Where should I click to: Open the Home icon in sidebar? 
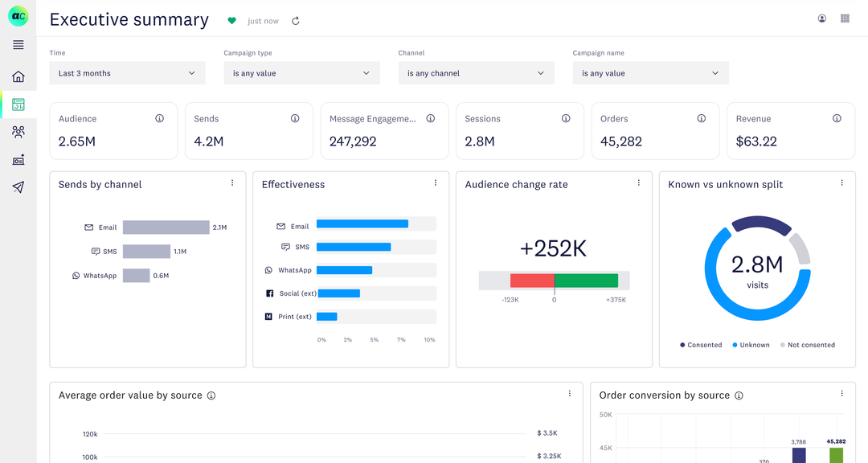pyautogui.click(x=18, y=76)
